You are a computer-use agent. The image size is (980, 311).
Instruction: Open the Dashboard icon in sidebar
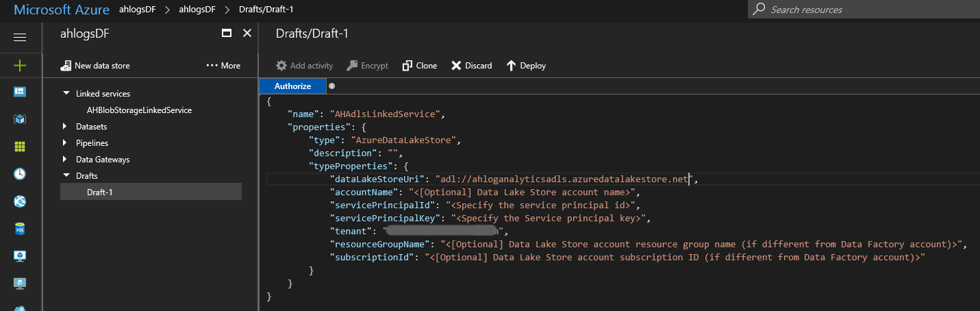click(x=20, y=92)
